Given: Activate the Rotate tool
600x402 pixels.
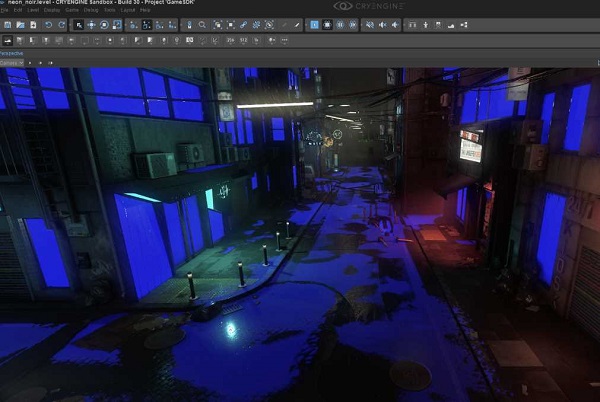Looking at the screenshot, I should click(104, 25).
